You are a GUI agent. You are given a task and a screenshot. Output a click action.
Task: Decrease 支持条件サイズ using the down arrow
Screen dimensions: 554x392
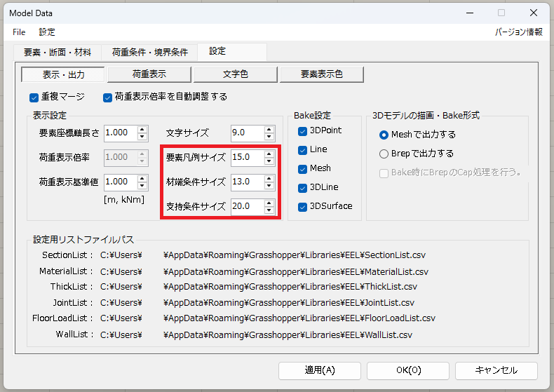(269, 210)
